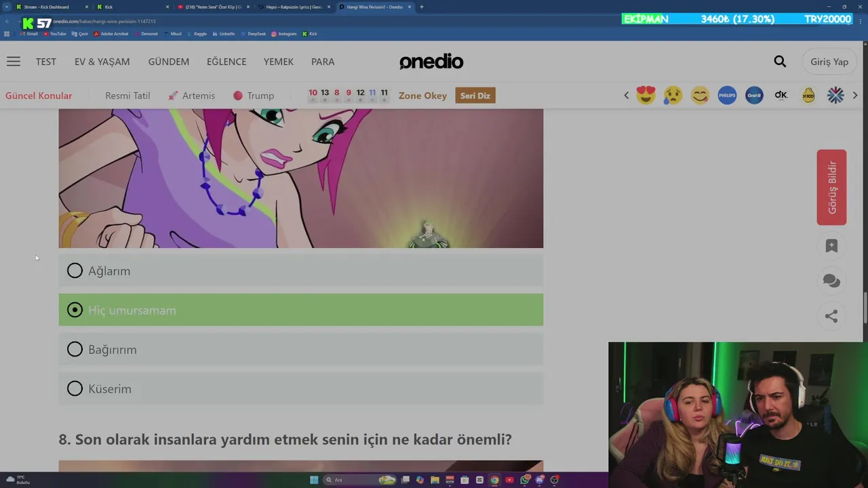Open Gmail bookmark
Screen dimensions: 868x488
(28, 34)
